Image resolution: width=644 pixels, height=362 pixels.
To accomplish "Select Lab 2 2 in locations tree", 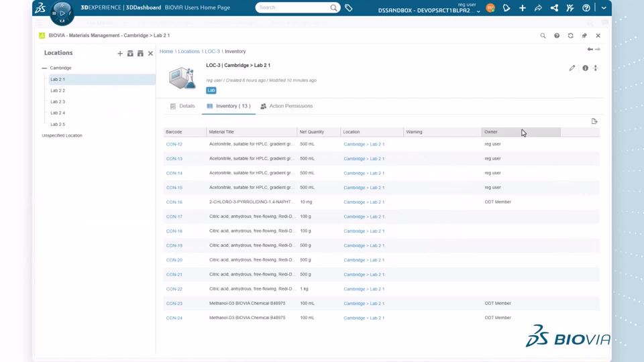I will tap(58, 90).
